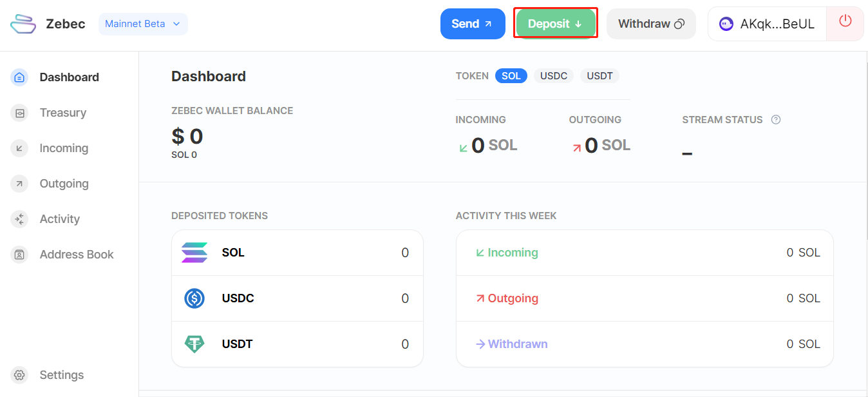Click the Zebec Wallet Balance label
868x397 pixels.
232,111
